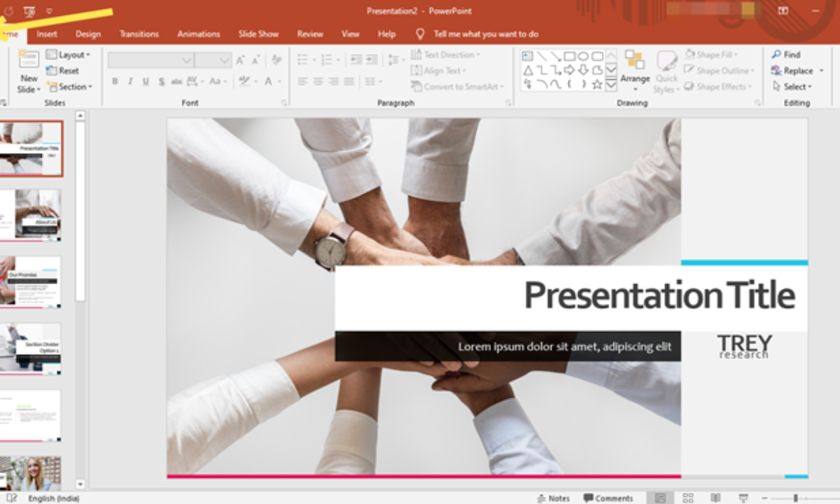Image resolution: width=840 pixels, height=504 pixels.
Task: Toggle Italic formatting
Action: pos(130,82)
